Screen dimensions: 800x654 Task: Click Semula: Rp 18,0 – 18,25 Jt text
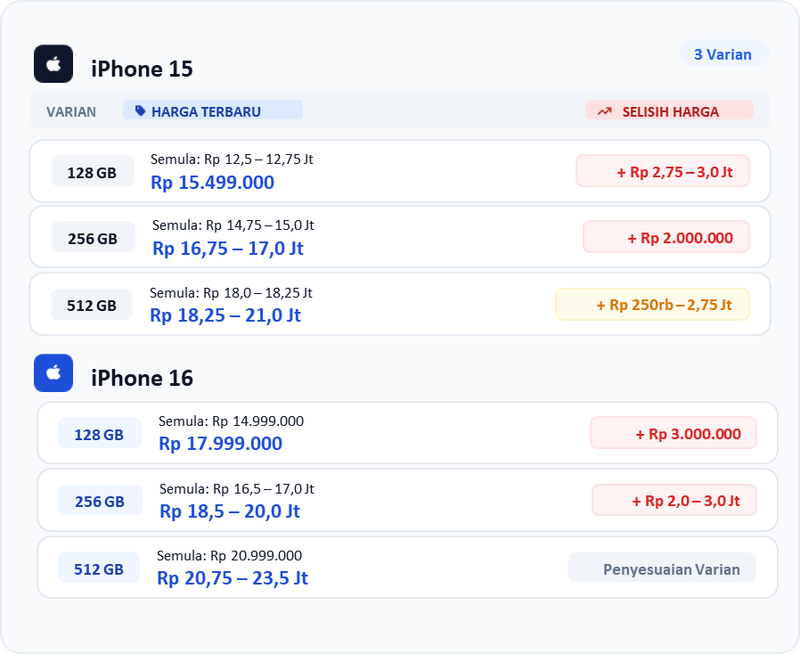pyautogui.click(x=231, y=293)
